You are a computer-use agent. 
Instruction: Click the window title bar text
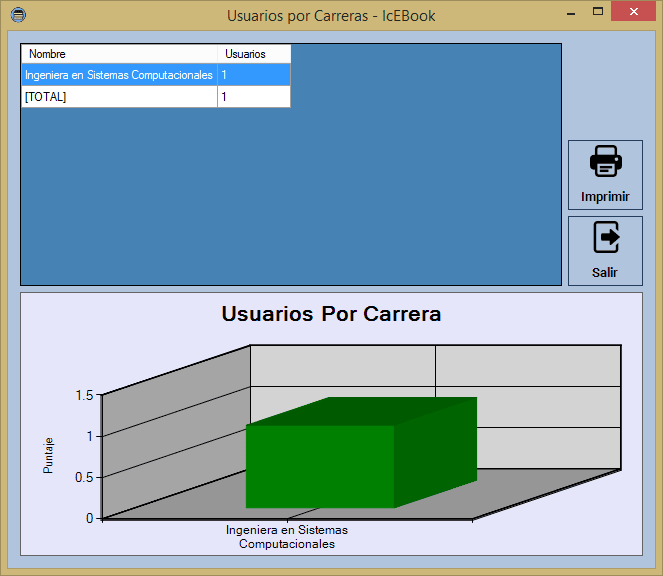[331, 15]
